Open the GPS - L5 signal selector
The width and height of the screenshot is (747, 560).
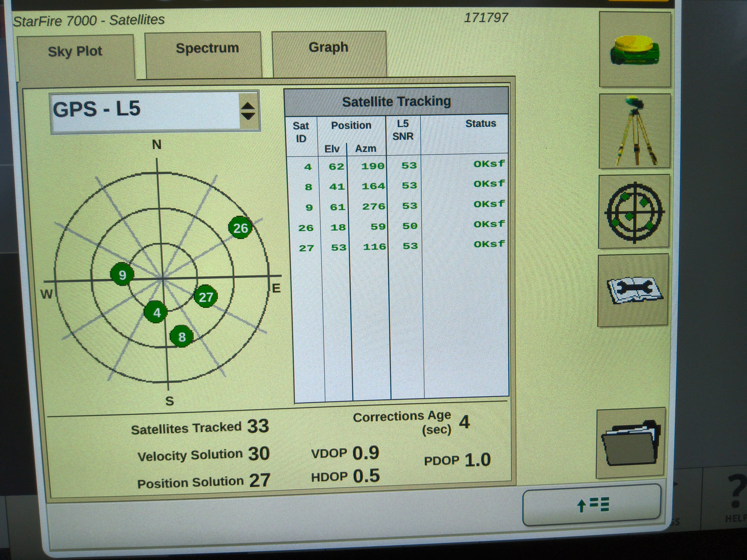(x=145, y=110)
